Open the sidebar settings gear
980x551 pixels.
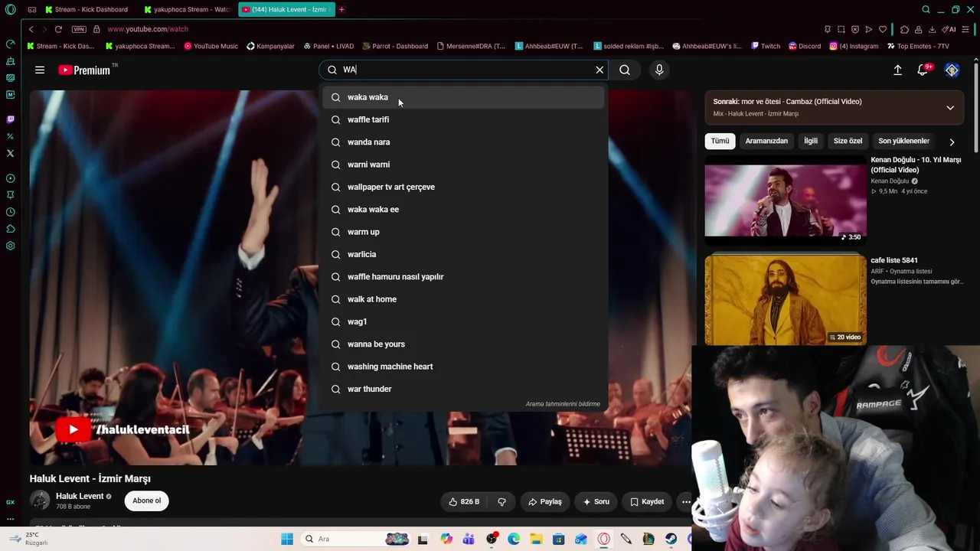(10, 246)
